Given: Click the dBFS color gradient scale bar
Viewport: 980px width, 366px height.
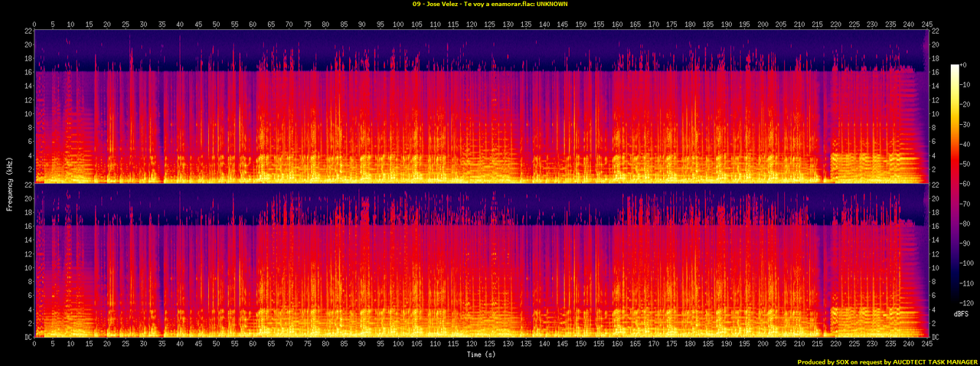Looking at the screenshot, I should 955,184.
